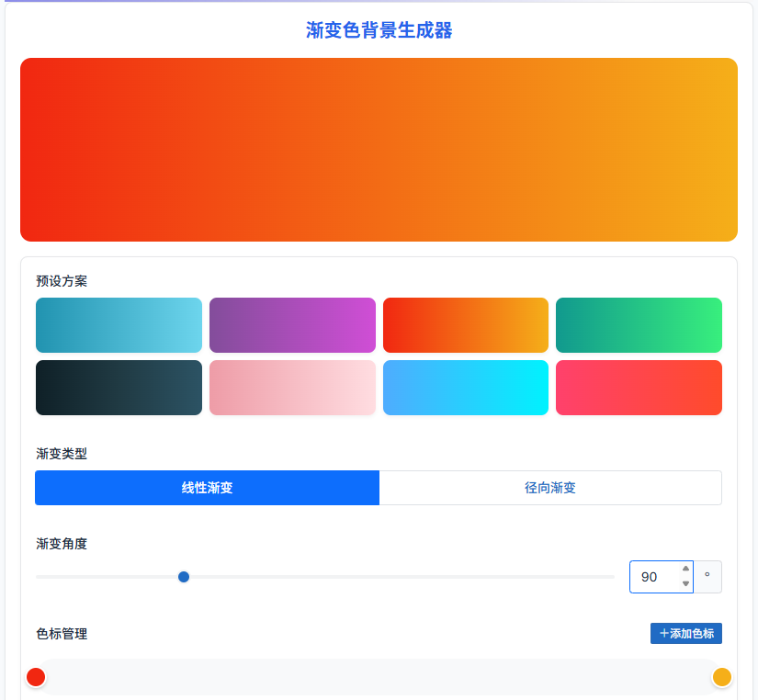758x700 pixels.
Task: Apply the purple gradient preset
Action: 292,325
